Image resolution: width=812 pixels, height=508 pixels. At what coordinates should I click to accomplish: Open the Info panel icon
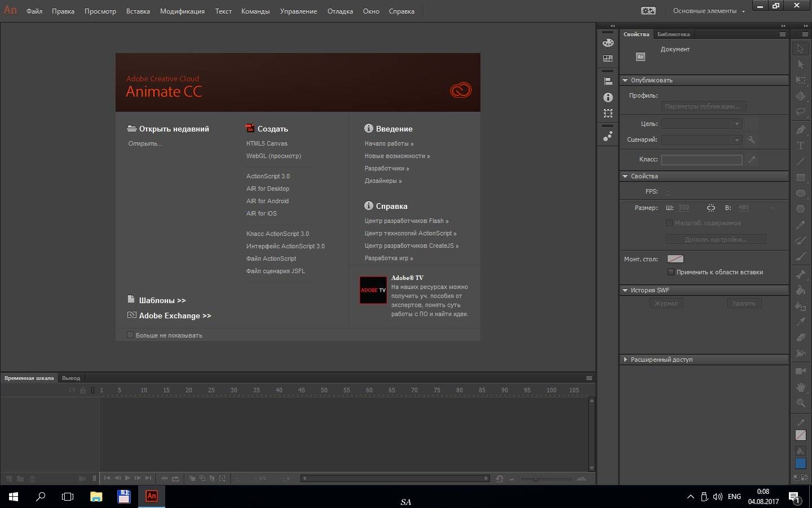(x=608, y=97)
